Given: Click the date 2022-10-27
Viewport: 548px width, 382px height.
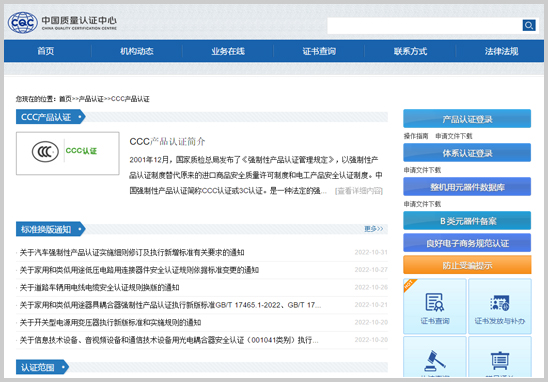Looking at the screenshot, I should coord(371,270).
